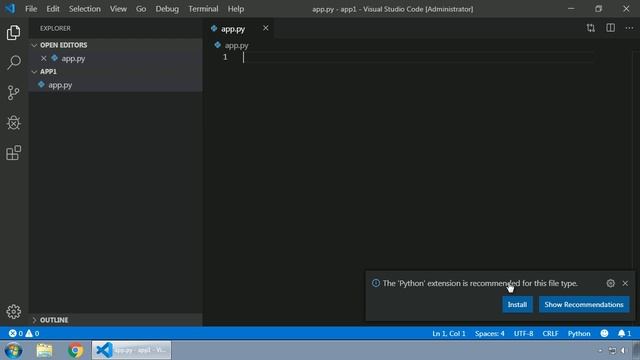This screenshot has width=640, height=360.
Task: Open the Edit menu
Action: pos(53,9)
